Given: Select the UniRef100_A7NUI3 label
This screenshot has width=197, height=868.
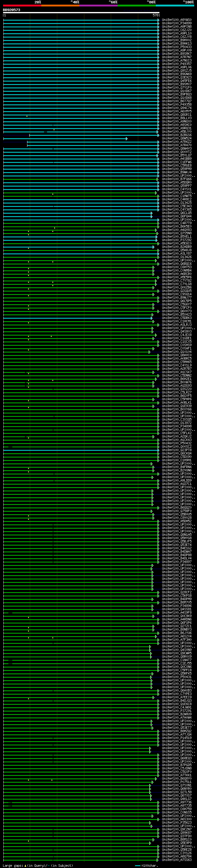Looking at the screenshot, I should pyautogui.click(x=177, y=60).
